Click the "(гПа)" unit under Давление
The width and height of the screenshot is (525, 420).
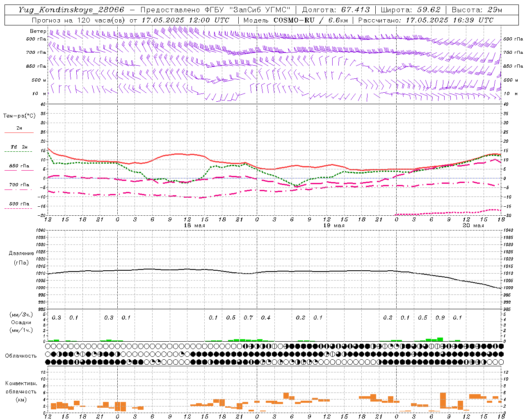point(21,262)
